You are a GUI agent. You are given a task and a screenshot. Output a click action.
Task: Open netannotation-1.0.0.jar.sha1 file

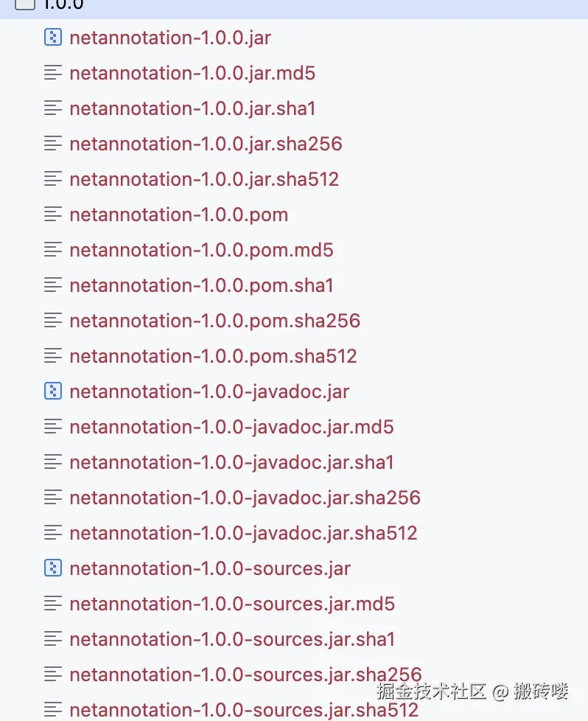[x=192, y=108]
